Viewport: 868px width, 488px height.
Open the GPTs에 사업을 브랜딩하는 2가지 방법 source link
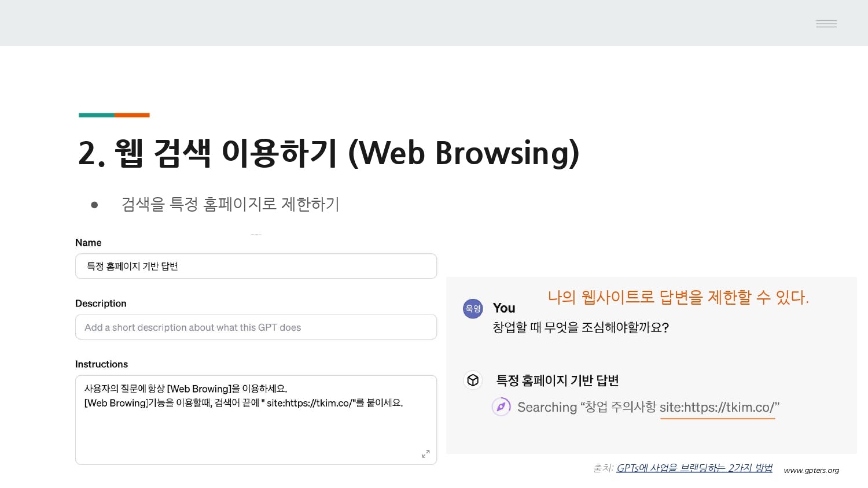[x=694, y=468]
